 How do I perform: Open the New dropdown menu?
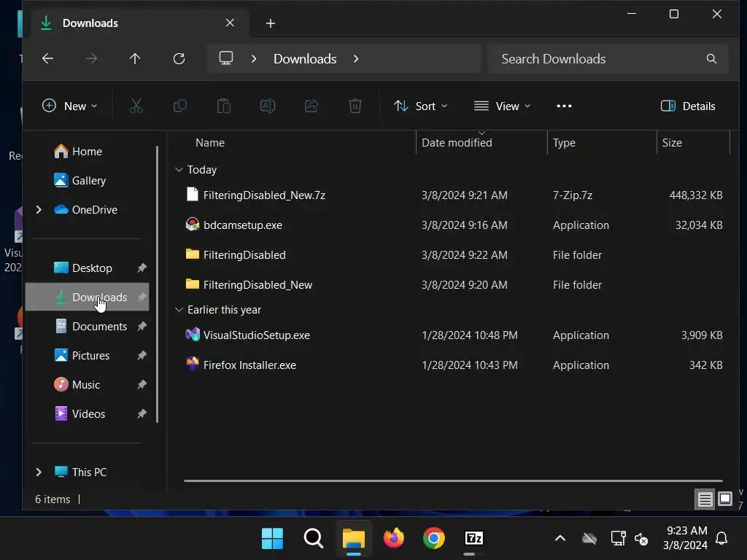point(69,106)
